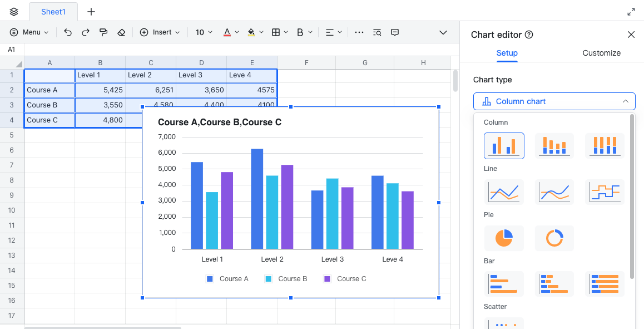
Task: Click the Insert button
Action: (x=160, y=32)
